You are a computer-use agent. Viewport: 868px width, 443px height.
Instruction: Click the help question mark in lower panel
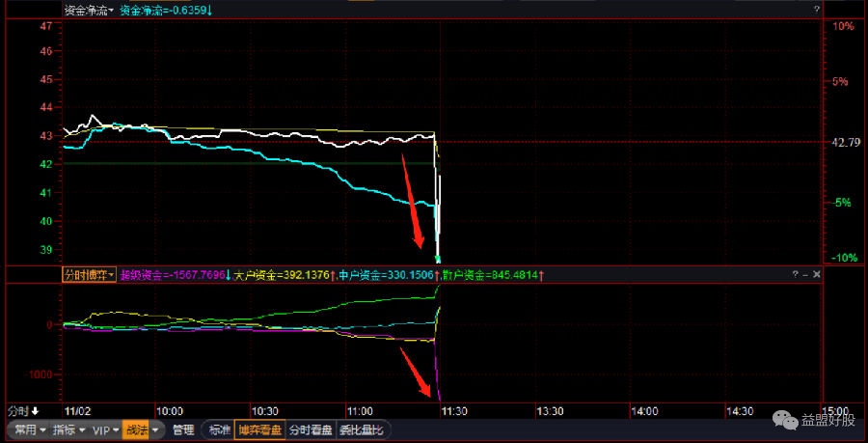[x=795, y=275]
